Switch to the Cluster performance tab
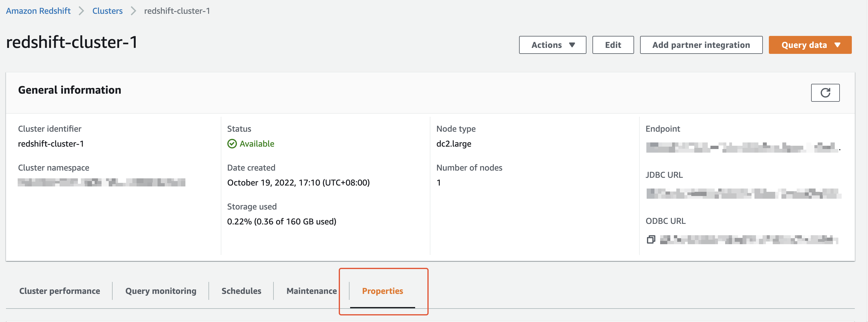Image resolution: width=868 pixels, height=322 pixels. point(60,291)
